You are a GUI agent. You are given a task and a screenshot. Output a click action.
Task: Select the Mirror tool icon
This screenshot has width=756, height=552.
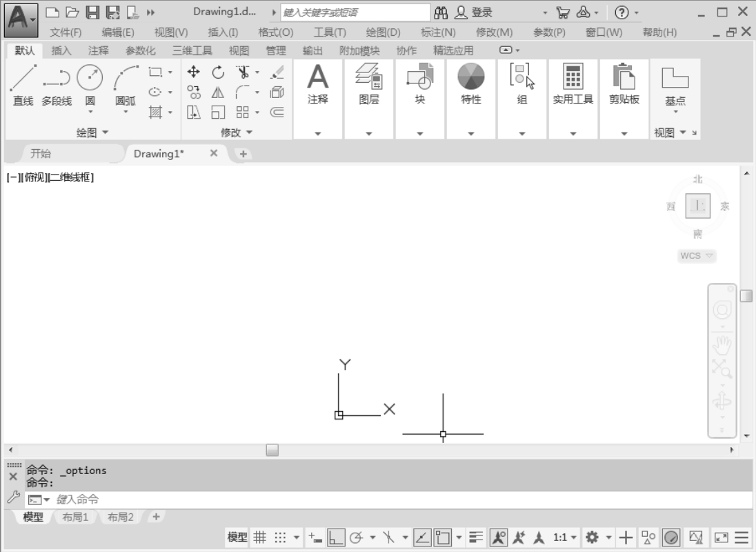coord(218,92)
